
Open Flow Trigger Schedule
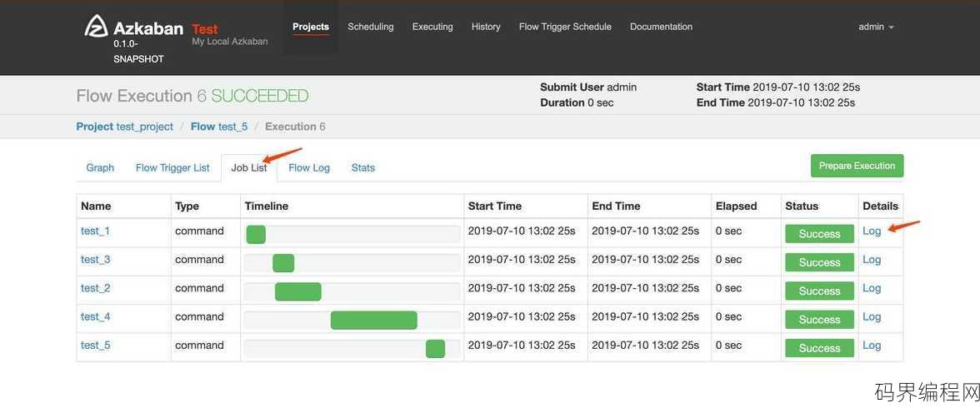coord(565,27)
